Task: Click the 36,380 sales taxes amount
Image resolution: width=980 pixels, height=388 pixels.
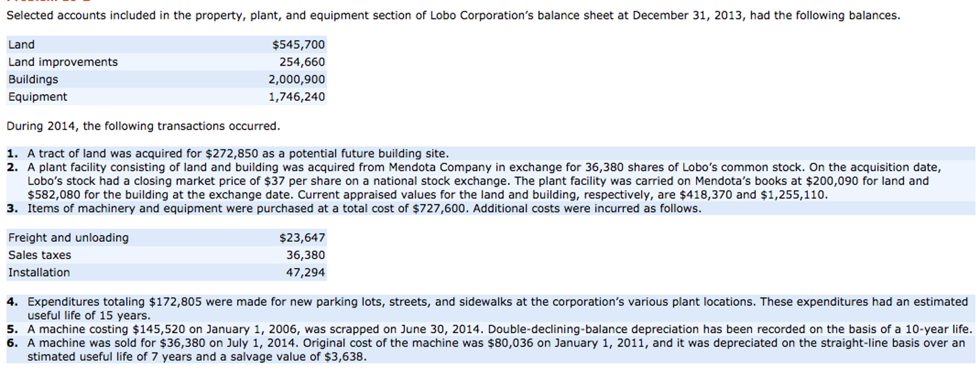Action: pyautogui.click(x=305, y=255)
